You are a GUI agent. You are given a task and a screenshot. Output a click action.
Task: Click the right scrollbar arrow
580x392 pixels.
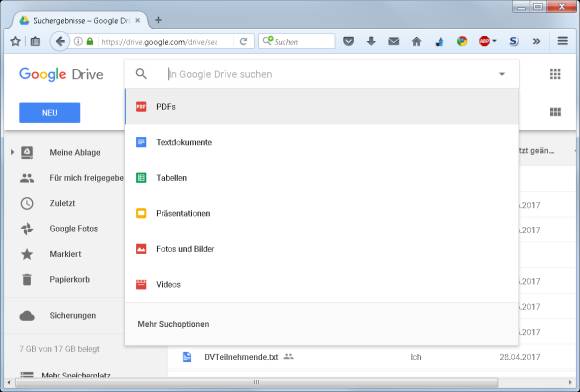coord(570,382)
